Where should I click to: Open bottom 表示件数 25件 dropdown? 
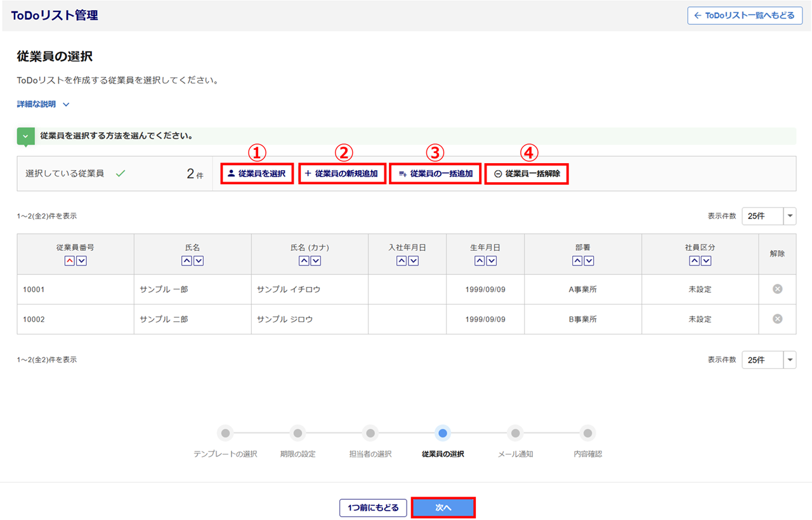click(x=768, y=360)
